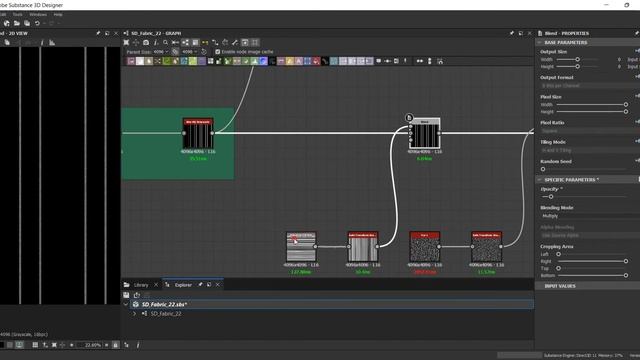Image resolution: width=640 pixels, height=360 pixels.
Task: Expand the Input Values section header
Action: coord(560,286)
